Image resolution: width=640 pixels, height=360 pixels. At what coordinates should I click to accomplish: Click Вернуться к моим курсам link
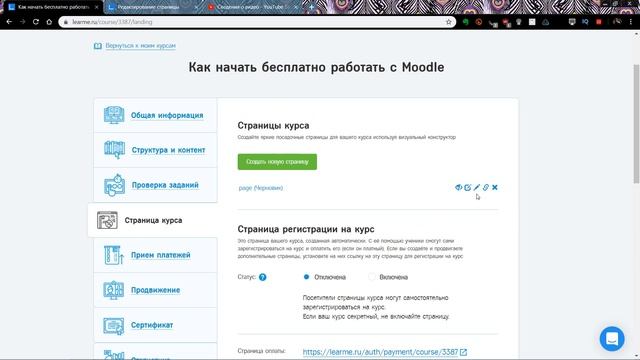point(140,46)
